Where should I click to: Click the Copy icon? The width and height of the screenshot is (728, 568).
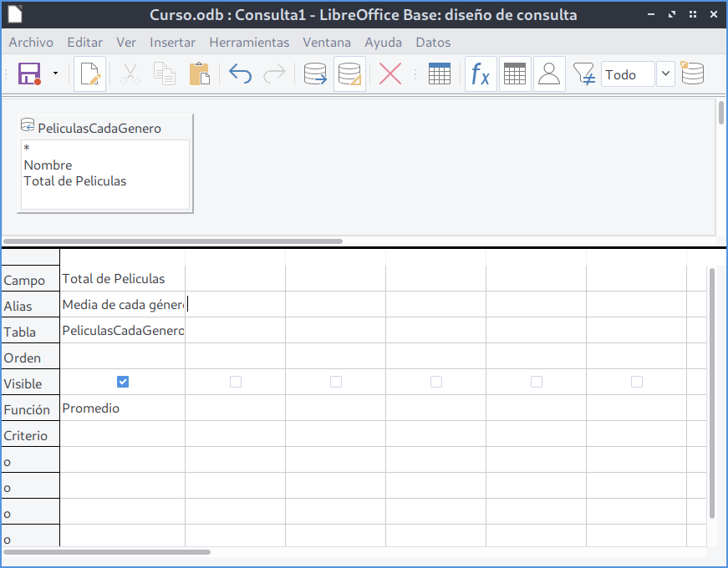coord(165,74)
